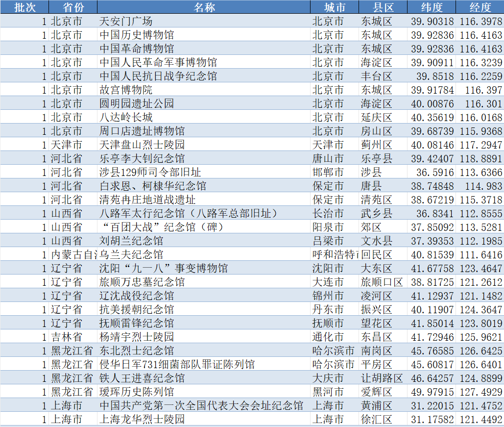Select the 乌兰夫纪念馆 cell
Viewport: 504px width, 427px height.
coord(131,255)
